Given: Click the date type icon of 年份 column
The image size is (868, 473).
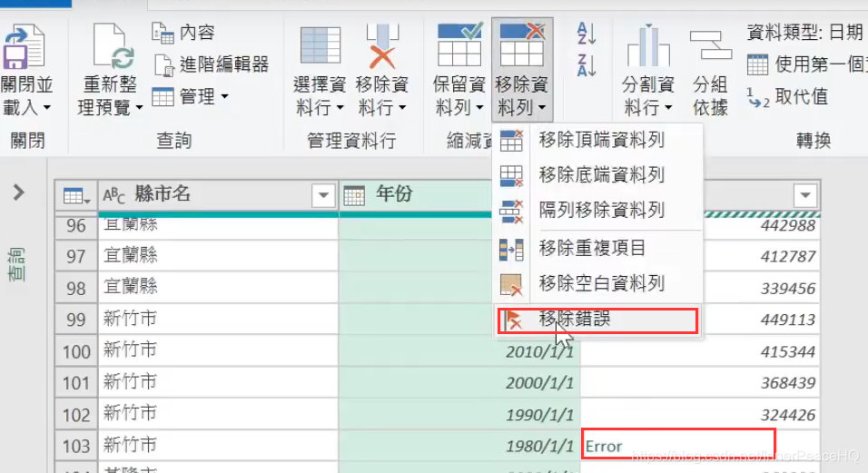Looking at the screenshot, I should (x=354, y=196).
